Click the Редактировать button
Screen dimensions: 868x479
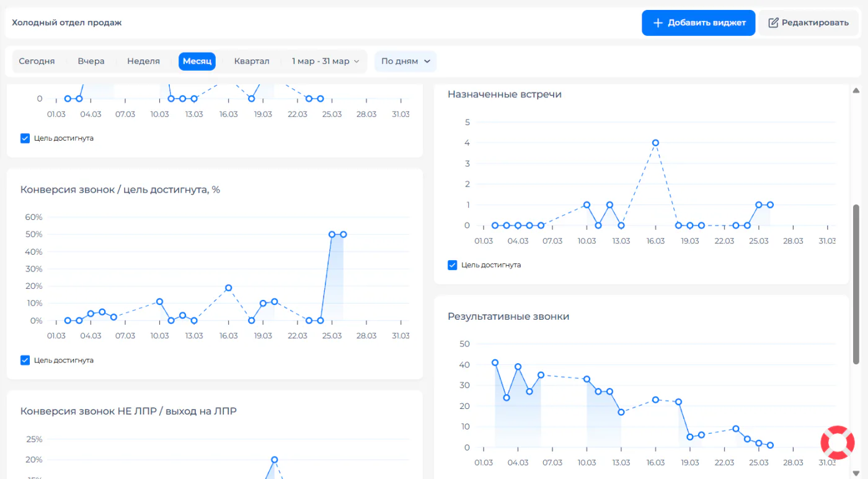click(808, 23)
